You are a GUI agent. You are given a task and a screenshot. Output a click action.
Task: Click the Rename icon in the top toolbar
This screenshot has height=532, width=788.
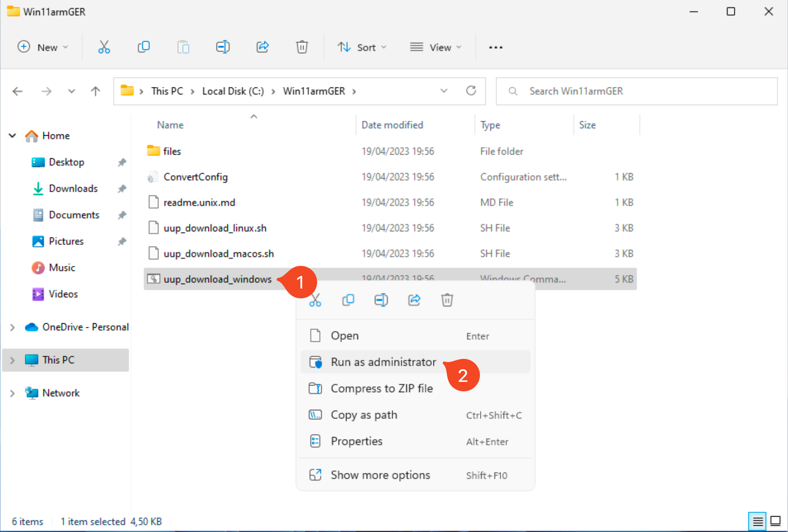[223, 47]
